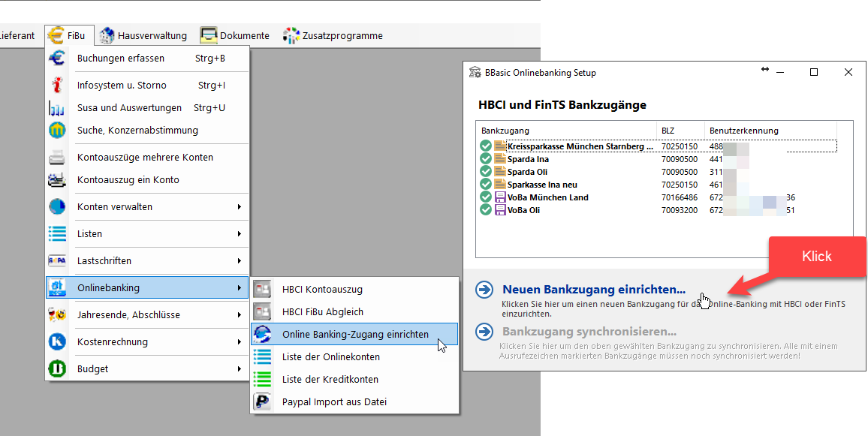Choose Online Banking-Zugang einrichten
Screen dimensions: 868x436
click(354, 334)
